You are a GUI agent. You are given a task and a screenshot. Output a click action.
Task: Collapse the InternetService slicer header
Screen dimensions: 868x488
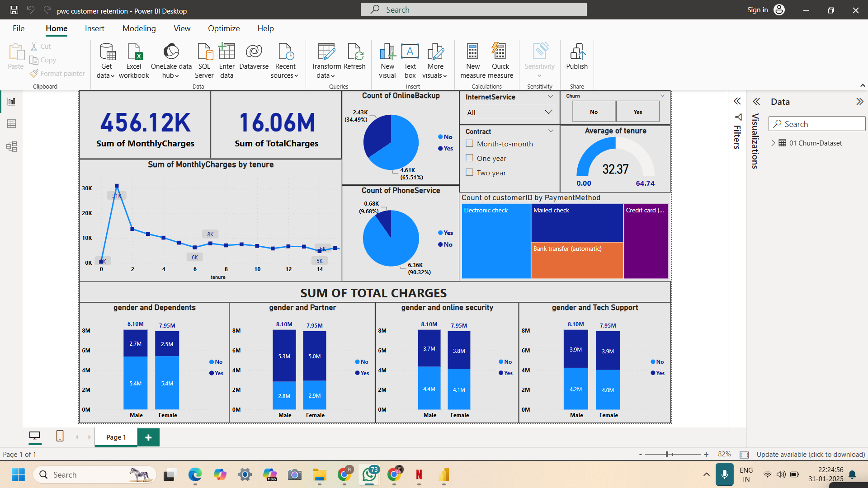tap(550, 96)
